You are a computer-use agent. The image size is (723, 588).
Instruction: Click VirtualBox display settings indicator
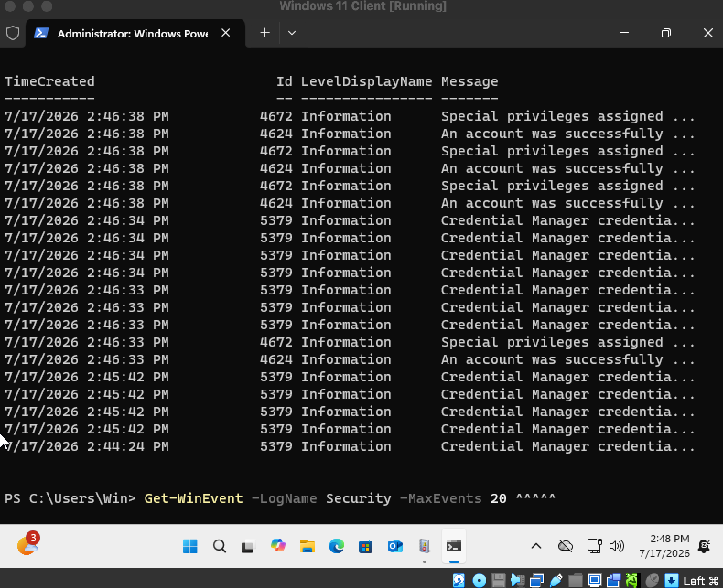[594, 580]
